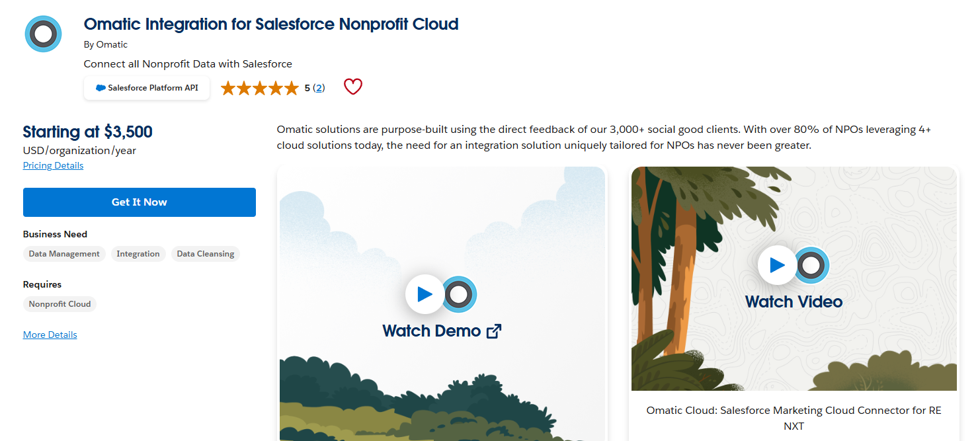Click the heart favorite icon
The width and height of the screenshot is (980, 441).
tap(353, 87)
